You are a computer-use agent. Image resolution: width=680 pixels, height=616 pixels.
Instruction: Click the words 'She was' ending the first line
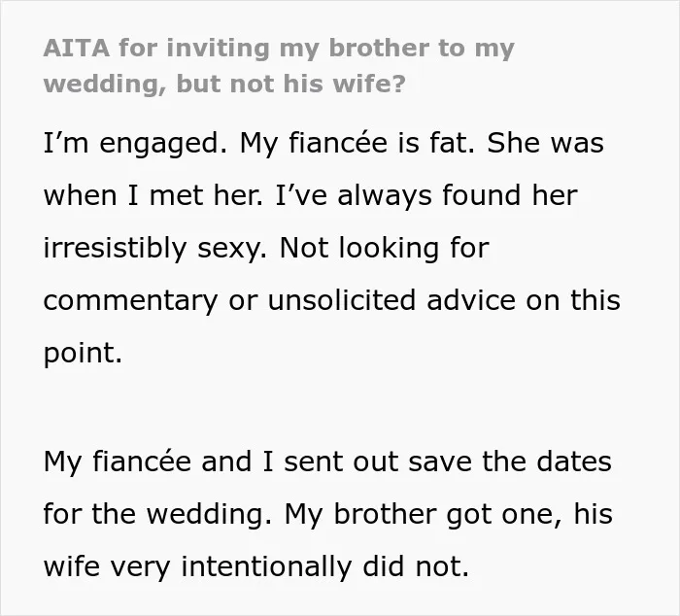(545, 143)
